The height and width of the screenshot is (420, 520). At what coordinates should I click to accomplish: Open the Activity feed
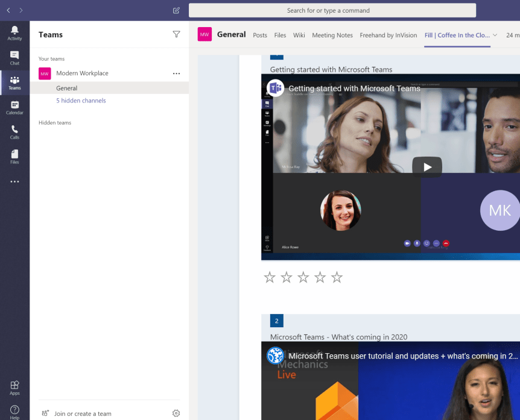coord(14,33)
